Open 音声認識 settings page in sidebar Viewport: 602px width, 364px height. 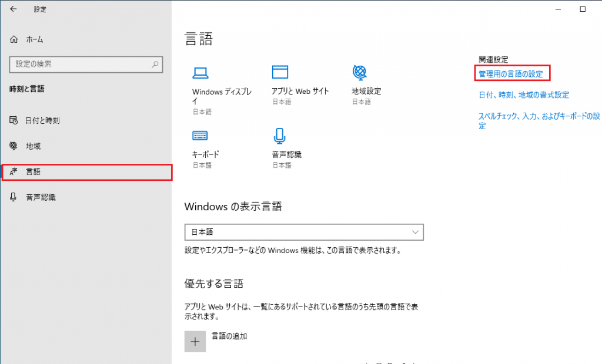[x=41, y=197]
